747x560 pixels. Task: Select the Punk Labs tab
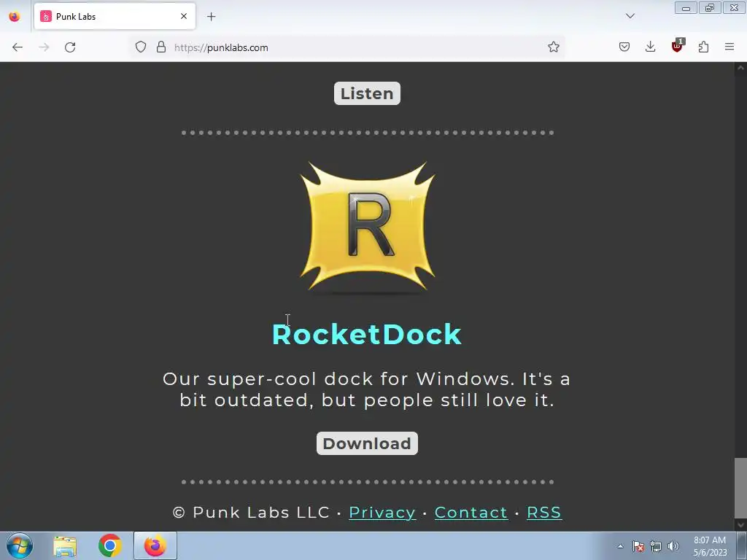pos(115,16)
